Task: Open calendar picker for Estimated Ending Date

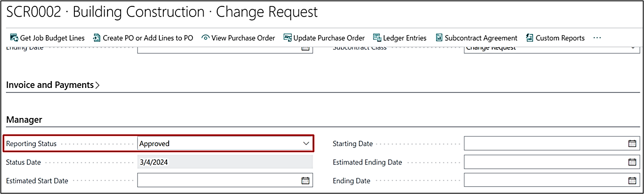Action: coord(632,162)
